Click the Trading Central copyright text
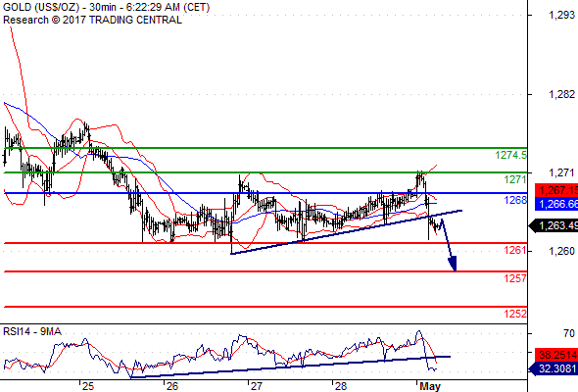The image size is (578, 392). click(x=92, y=20)
